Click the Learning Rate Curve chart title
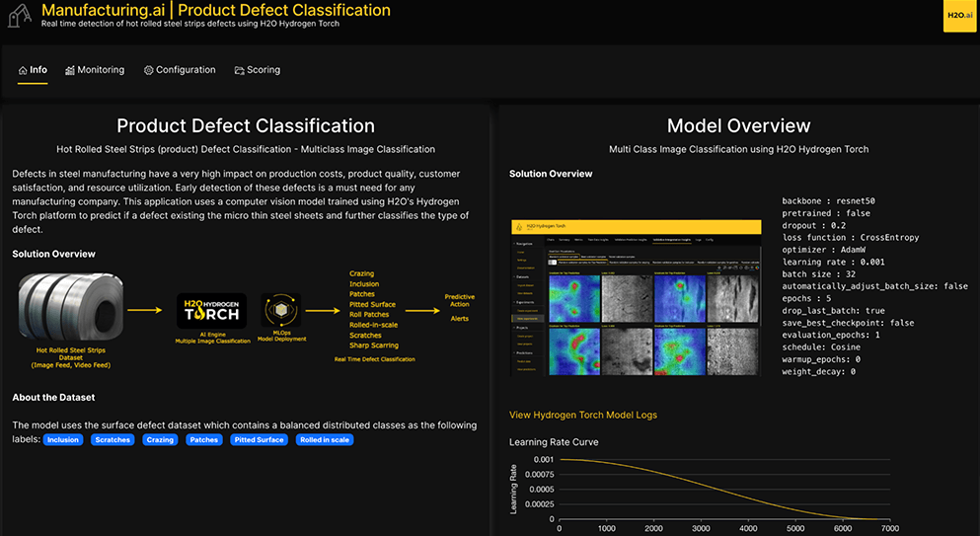Screen dimensions: 980x536 pos(554,442)
